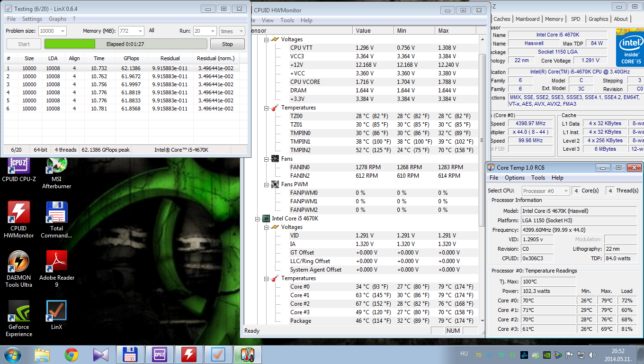Open Windows Explorer from the taskbar
Viewport: 644px width, 364px height.
pyautogui.click(x=42, y=355)
